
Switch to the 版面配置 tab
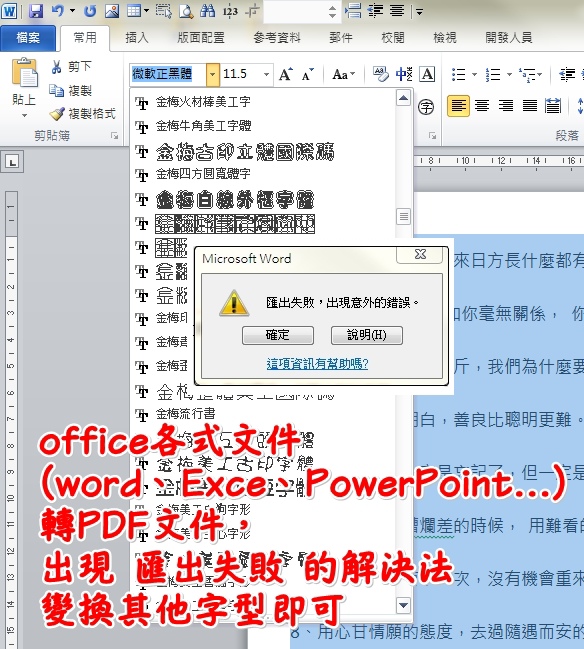click(201, 38)
